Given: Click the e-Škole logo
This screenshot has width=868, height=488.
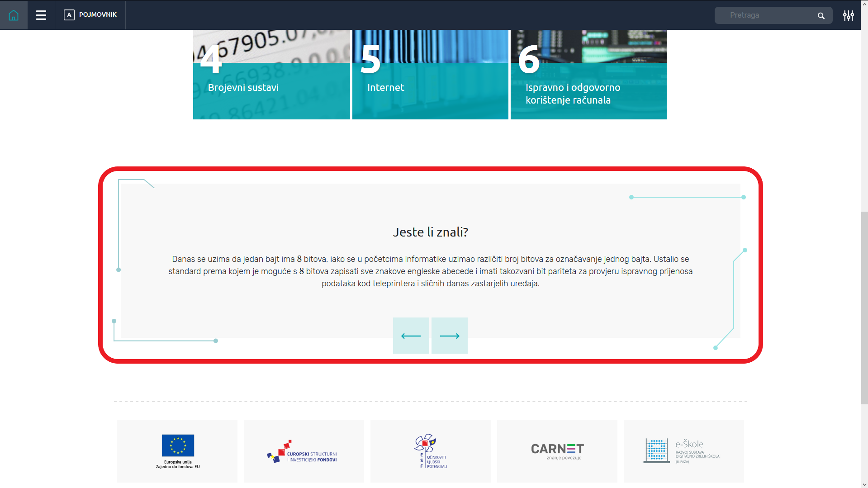Looking at the screenshot, I should pyautogui.click(x=683, y=451).
